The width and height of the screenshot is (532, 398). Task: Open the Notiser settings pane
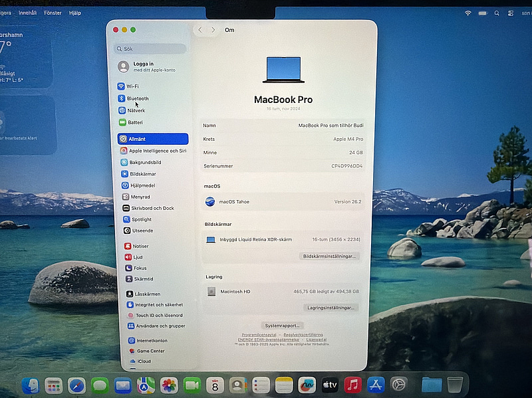coord(140,246)
